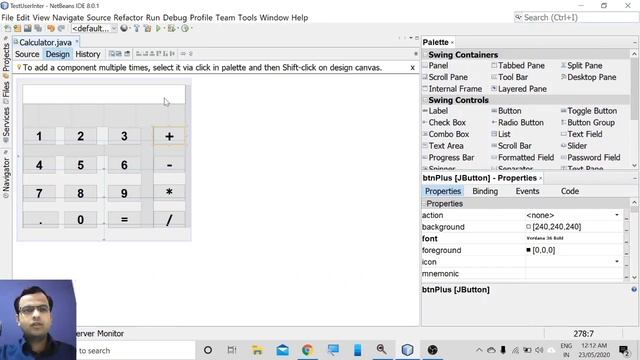Click the New File toolbar icon
Viewport: 640px width, 360px height.
coord(7,29)
